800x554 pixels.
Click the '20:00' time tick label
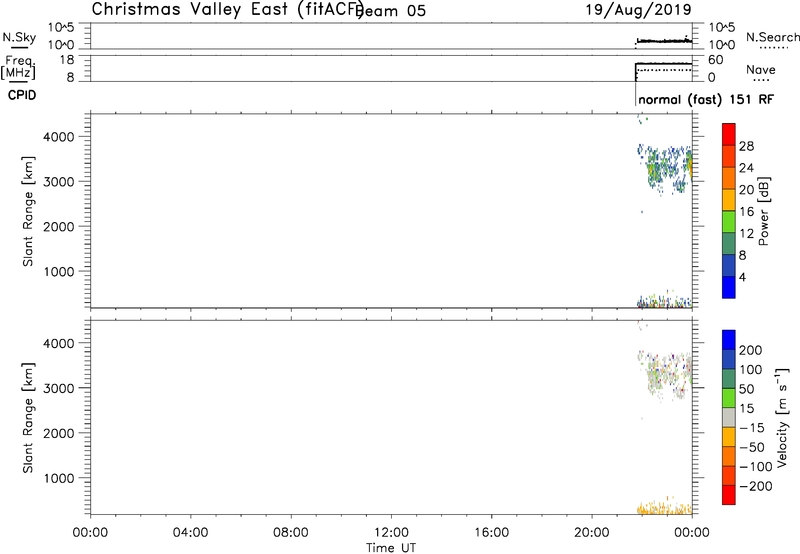click(x=592, y=533)
